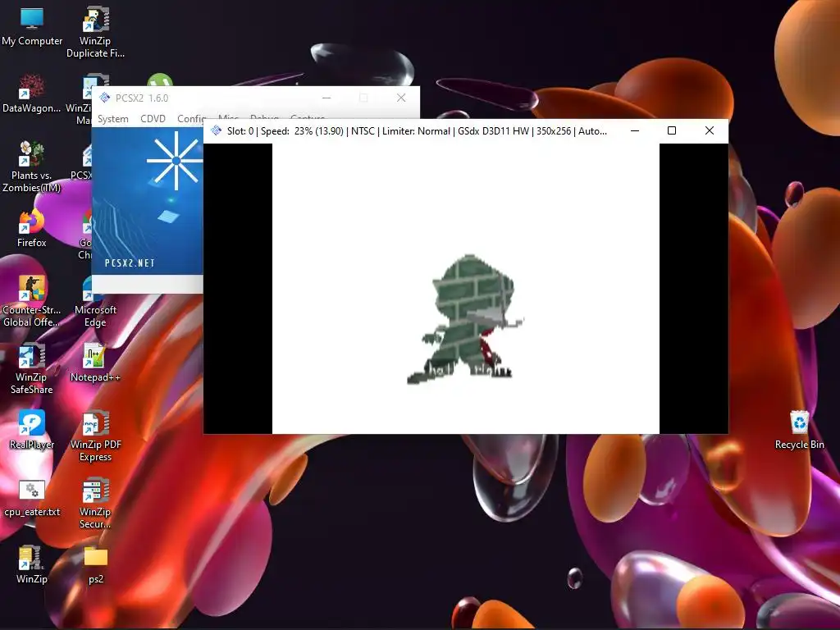Image resolution: width=840 pixels, height=630 pixels.
Task: Select the cpu_eater.txt file icon
Action: click(32, 498)
